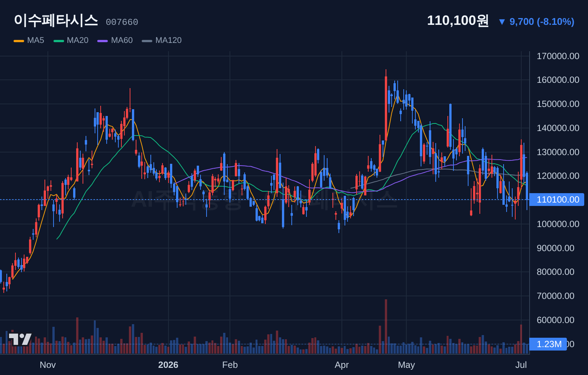Click the blue down-triangle price change icon
The width and height of the screenshot is (588, 375).
[502, 22]
